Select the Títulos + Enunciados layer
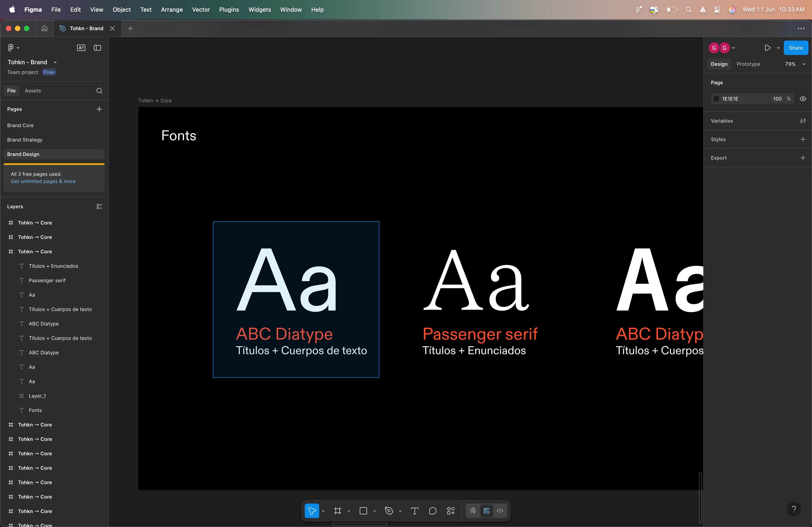The image size is (812, 527). [x=54, y=266]
